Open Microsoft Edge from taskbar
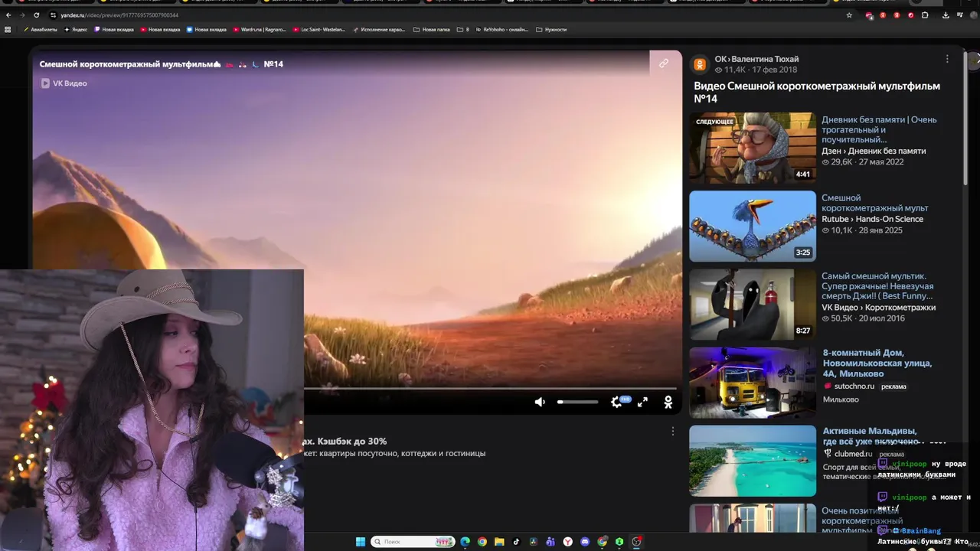Viewport: 980px width, 551px height. (465, 542)
